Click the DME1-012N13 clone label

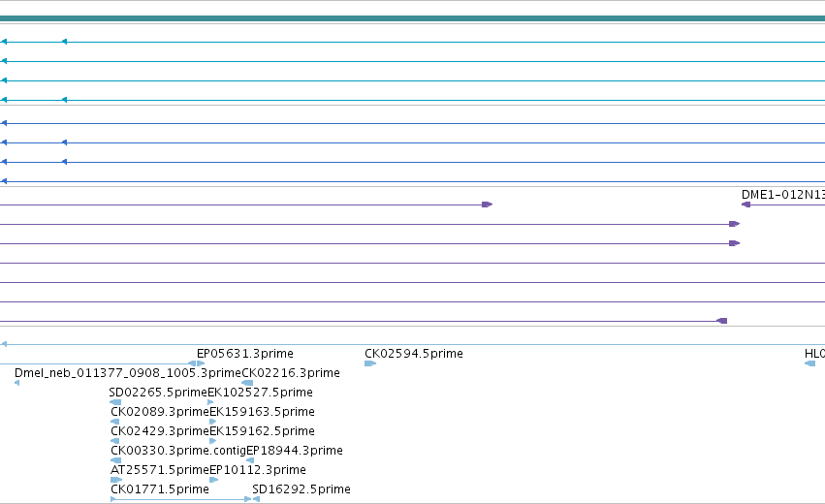(783, 195)
